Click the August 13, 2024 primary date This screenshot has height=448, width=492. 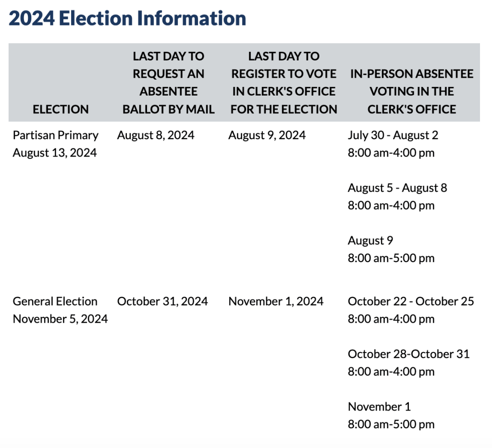tap(55, 153)
